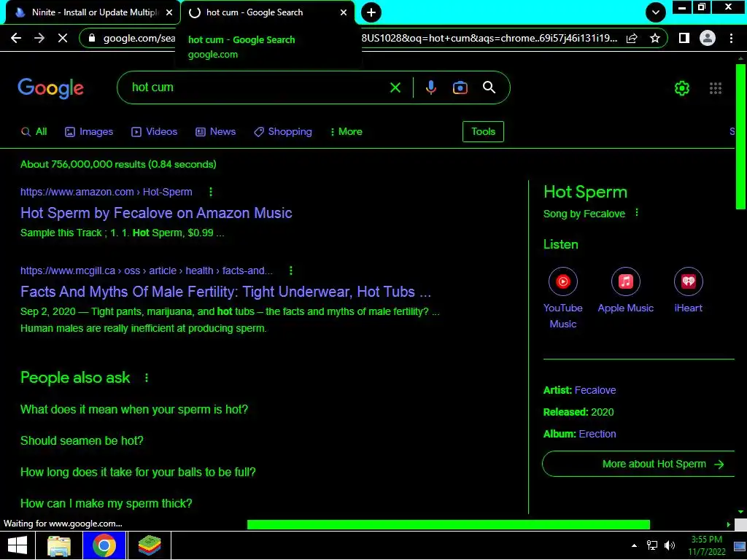Toggle the browser side panel
The image size is (747, 560).
(x=684, y=38)
